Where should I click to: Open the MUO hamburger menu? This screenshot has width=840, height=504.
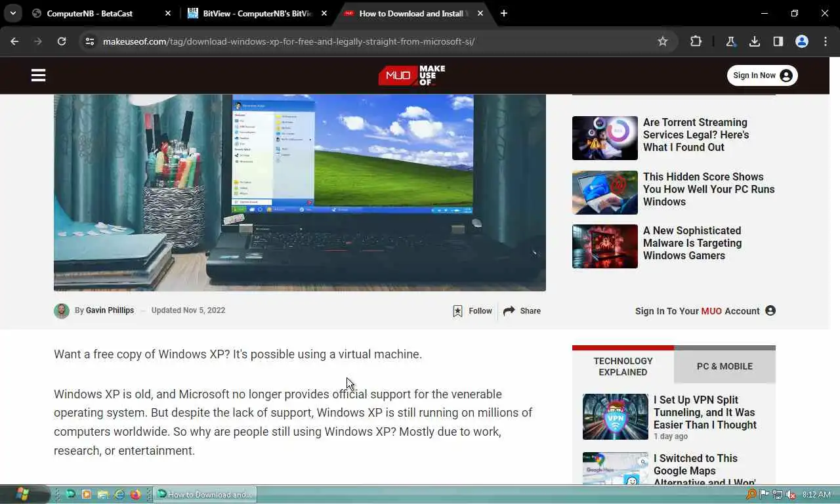[38, 75]
